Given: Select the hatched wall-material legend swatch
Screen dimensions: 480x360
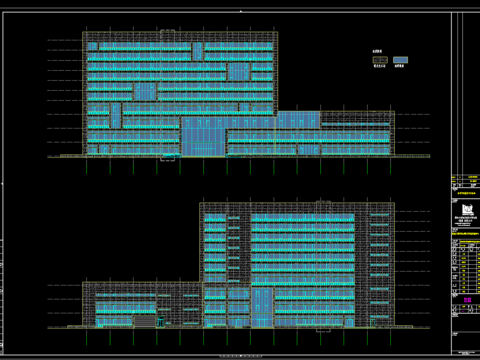Looking at the screenshot, I should (x=380, y=60).
